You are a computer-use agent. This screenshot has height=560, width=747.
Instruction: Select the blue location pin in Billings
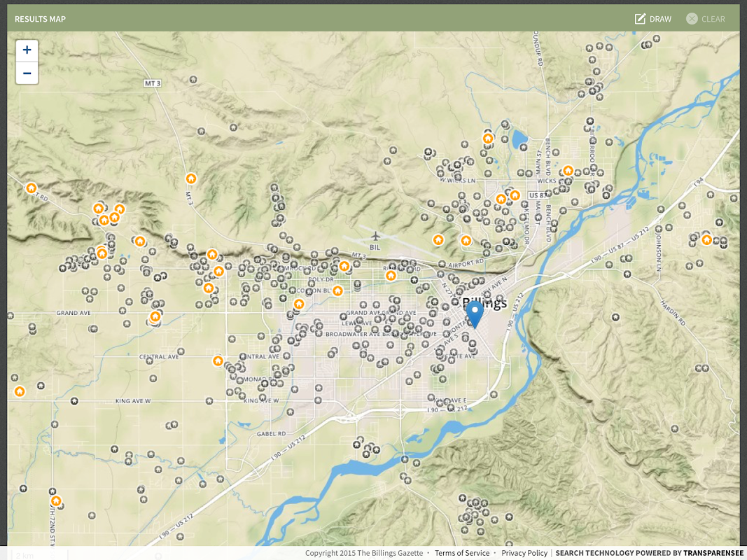click(x=475, y=312)
